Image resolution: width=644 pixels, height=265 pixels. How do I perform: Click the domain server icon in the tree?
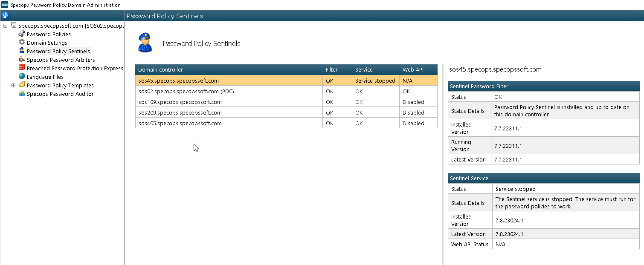pyautogui.click(x=13, y=26)
